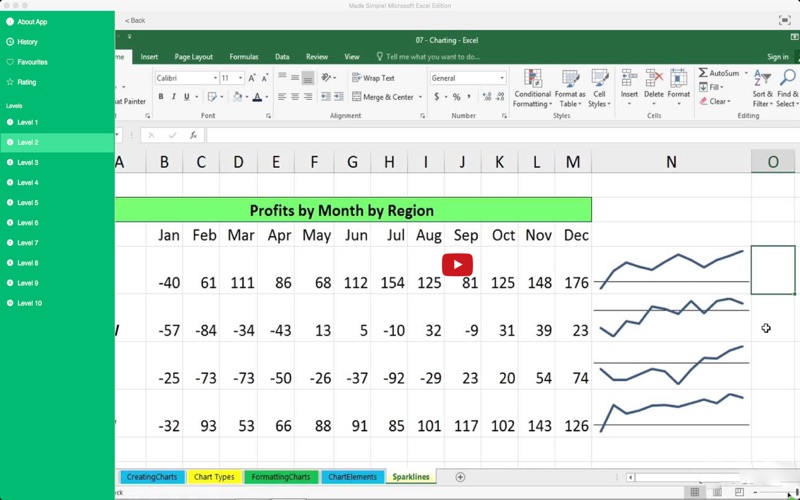
Task: Switch to the Insert ribbon tab
Action: pos(149,57)
